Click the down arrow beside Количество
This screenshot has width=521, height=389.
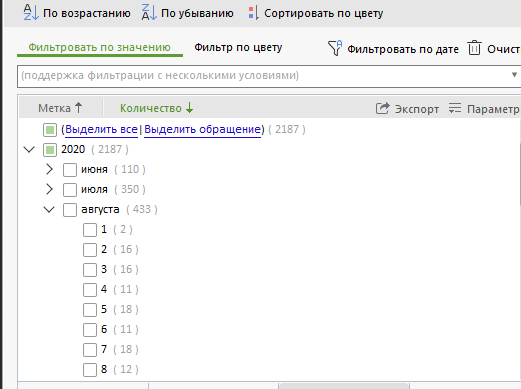point(189,108)
